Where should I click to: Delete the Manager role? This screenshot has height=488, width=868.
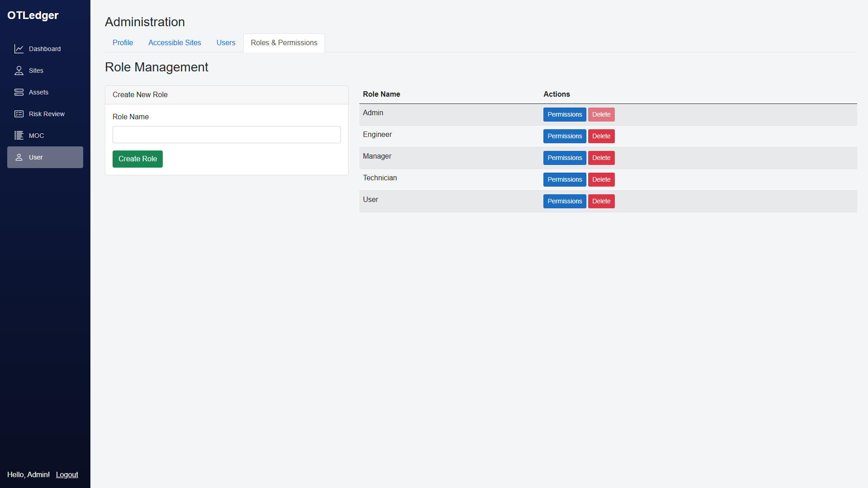[601, 158]
